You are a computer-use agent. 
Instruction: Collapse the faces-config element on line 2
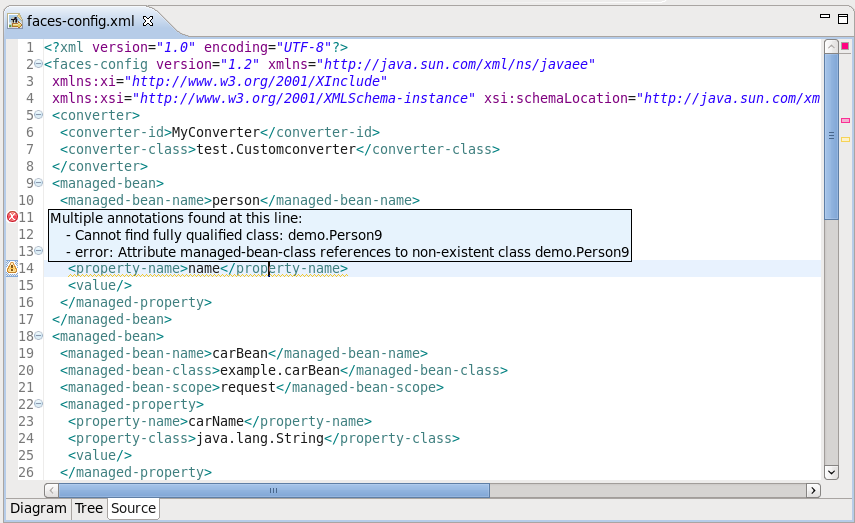pyautogui.click(x=39, y=64)
